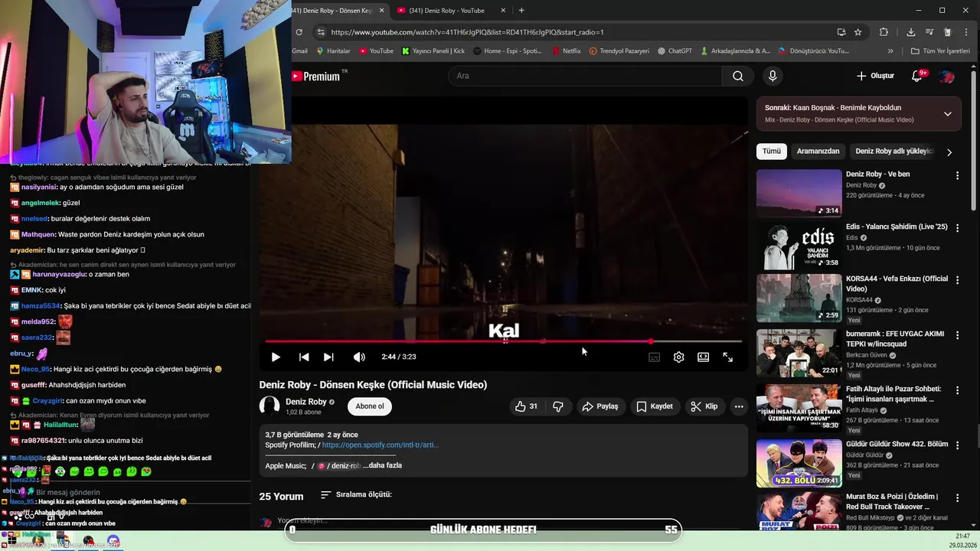Toggle subtitles in the video player

(655, 357)
